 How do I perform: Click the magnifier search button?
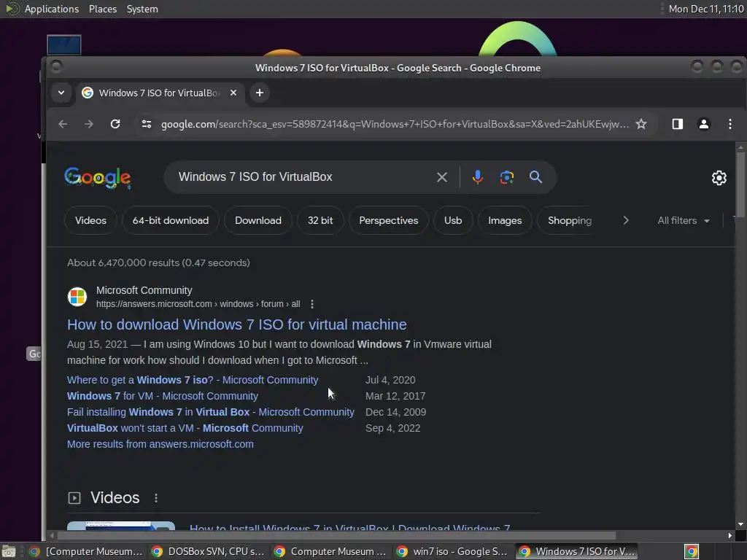[536, 177]
